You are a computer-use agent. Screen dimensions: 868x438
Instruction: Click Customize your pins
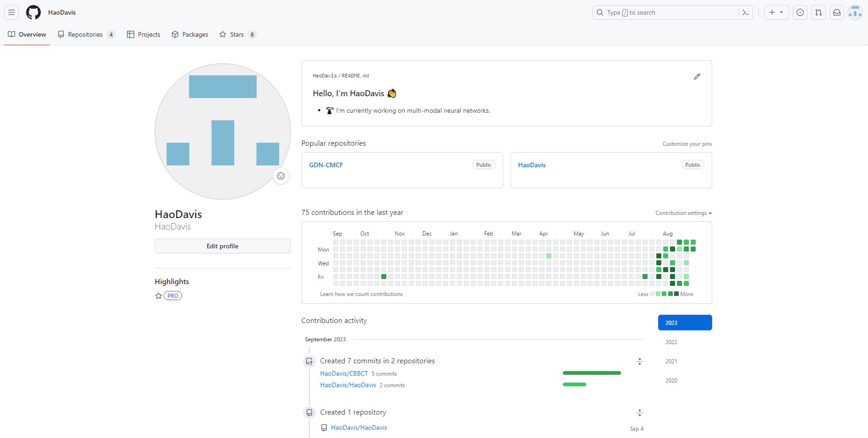687,144
